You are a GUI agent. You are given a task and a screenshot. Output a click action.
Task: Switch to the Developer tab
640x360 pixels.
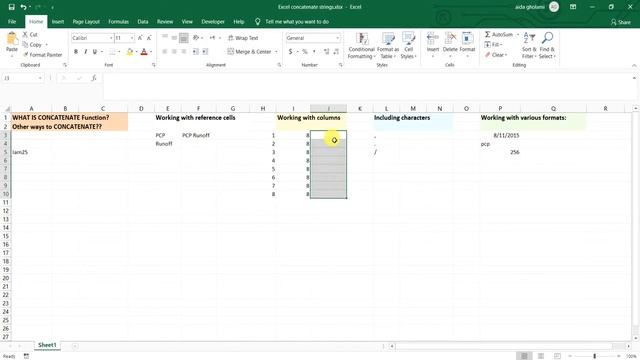213,22
